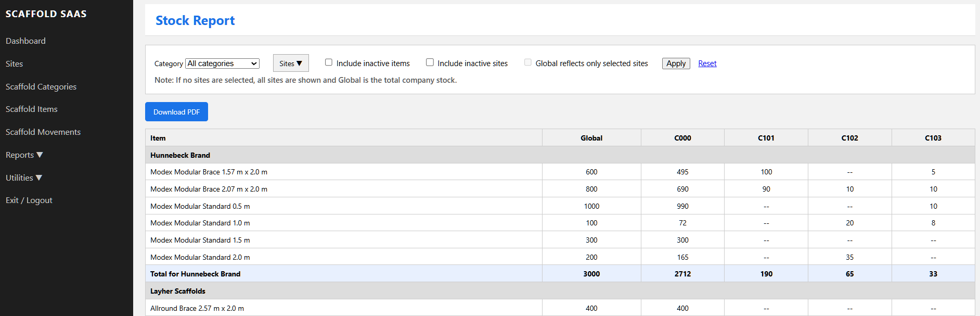Screen dimensions: 980x316
Task: Click the Apply button
Action: click(x=676, y=64)
